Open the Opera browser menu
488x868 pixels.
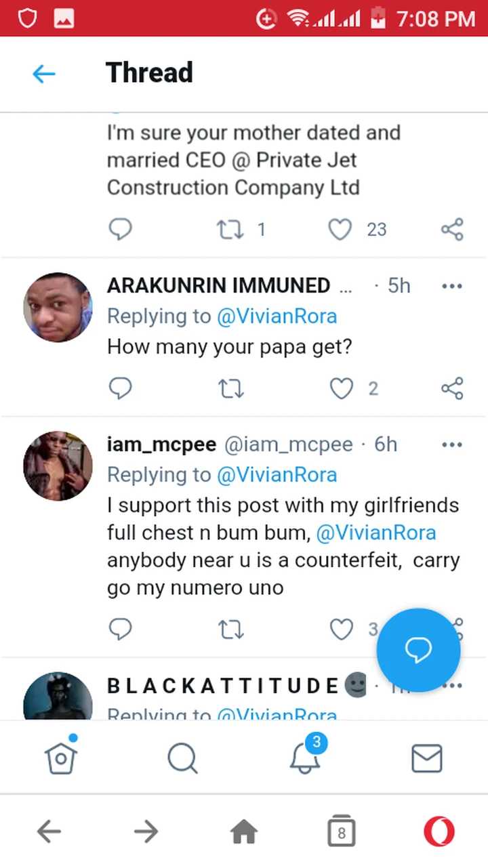(x=439, y=831)
